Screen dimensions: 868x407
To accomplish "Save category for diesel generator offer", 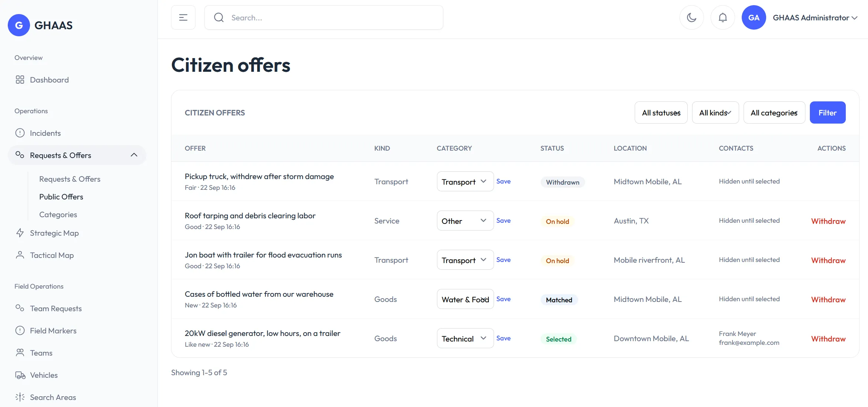I will point(503,338).
